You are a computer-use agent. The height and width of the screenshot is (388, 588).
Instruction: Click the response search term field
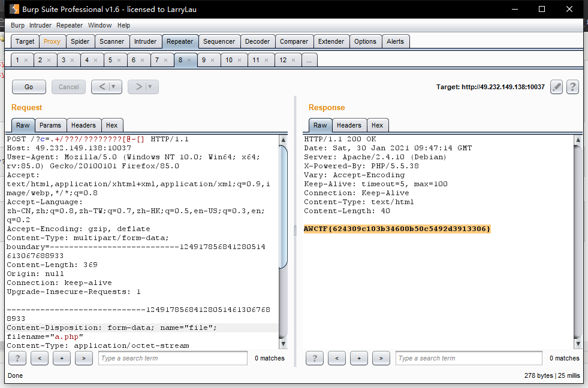tap(469, 358)
